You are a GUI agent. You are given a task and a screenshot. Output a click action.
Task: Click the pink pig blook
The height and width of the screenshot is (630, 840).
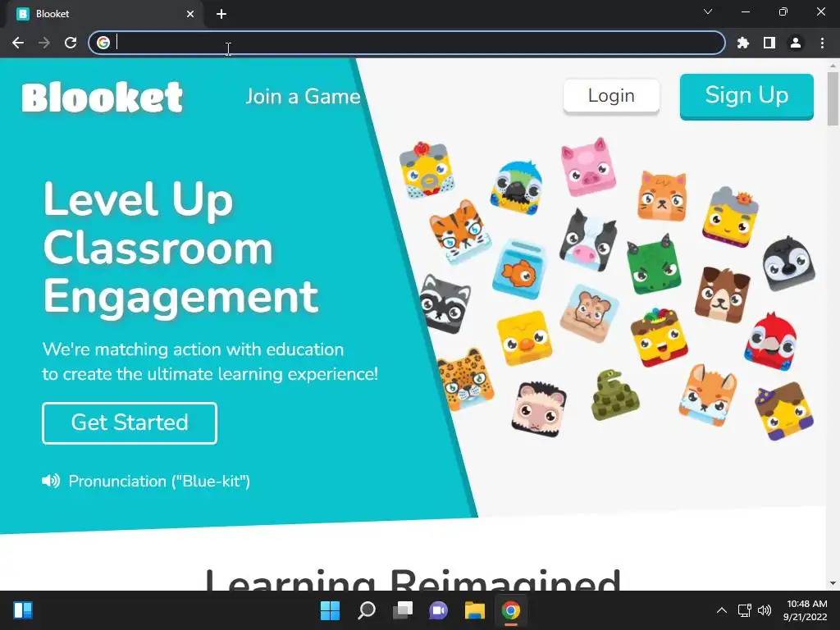587,167
